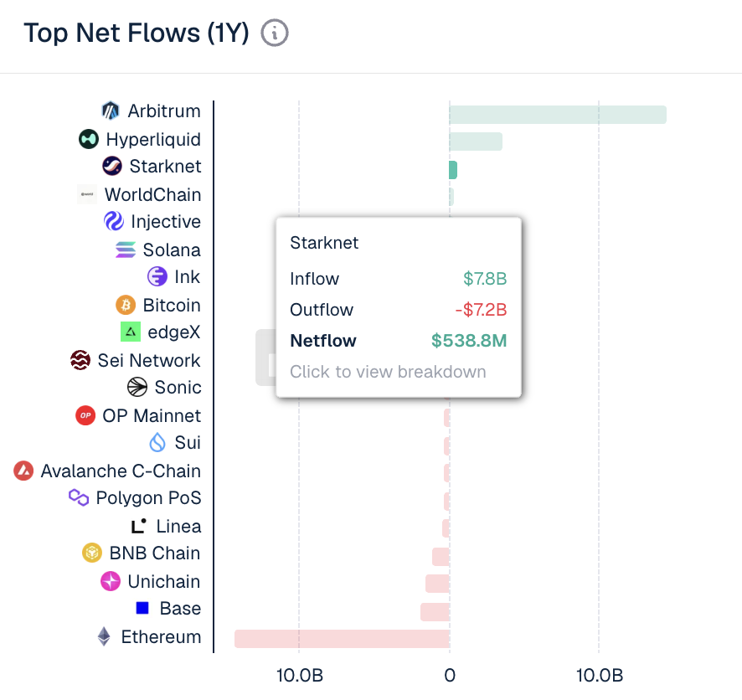Click the OP Mainnet red logo

coord(85,416)
